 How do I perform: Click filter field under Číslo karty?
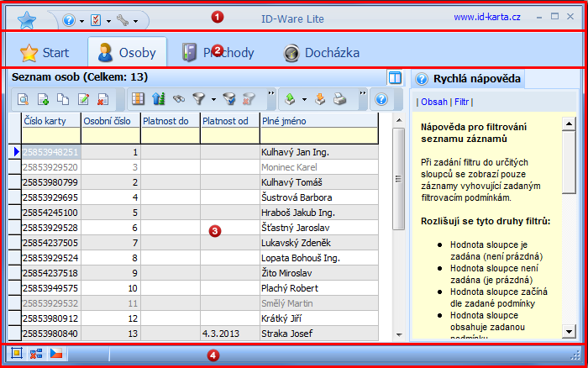pyautogui.click(x=51, y=136)
